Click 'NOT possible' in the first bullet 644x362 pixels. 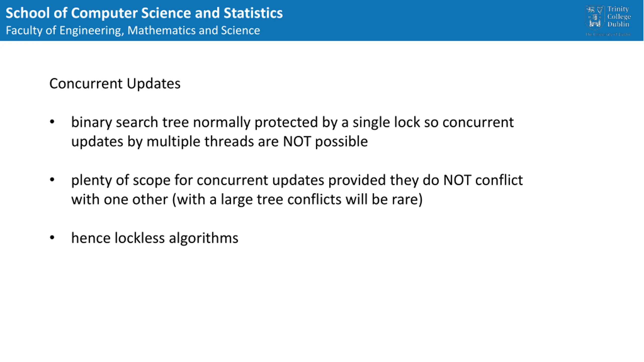tap(325, 141)
